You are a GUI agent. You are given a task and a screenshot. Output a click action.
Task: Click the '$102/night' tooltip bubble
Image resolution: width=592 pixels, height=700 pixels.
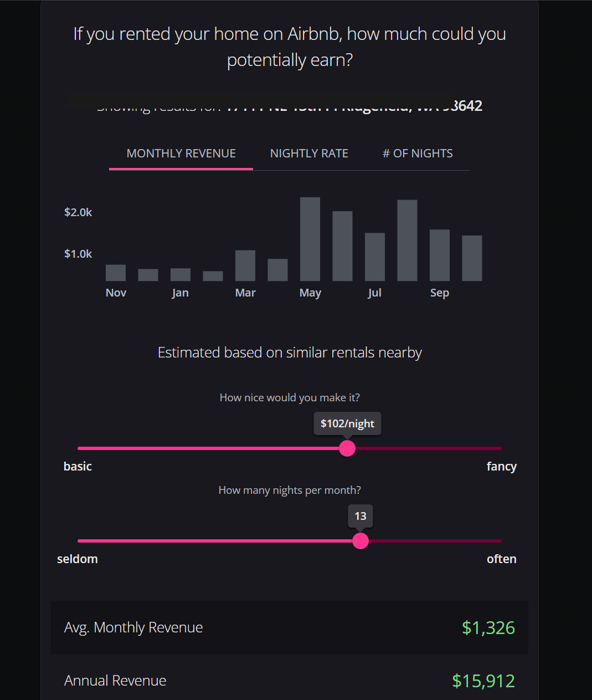point(347,423)
